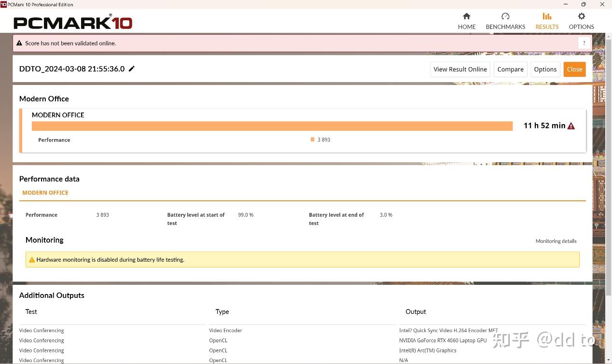Click the N/A output cell
The height and width of the screenshot is (364, 612).
tap(403, 360)
